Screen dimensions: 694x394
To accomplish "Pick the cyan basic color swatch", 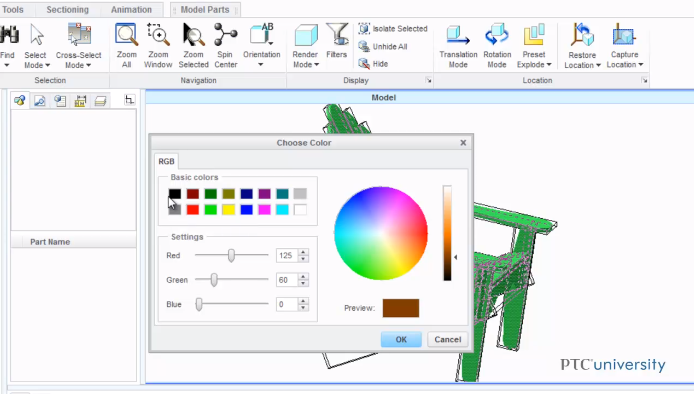I will click(282, 209).
